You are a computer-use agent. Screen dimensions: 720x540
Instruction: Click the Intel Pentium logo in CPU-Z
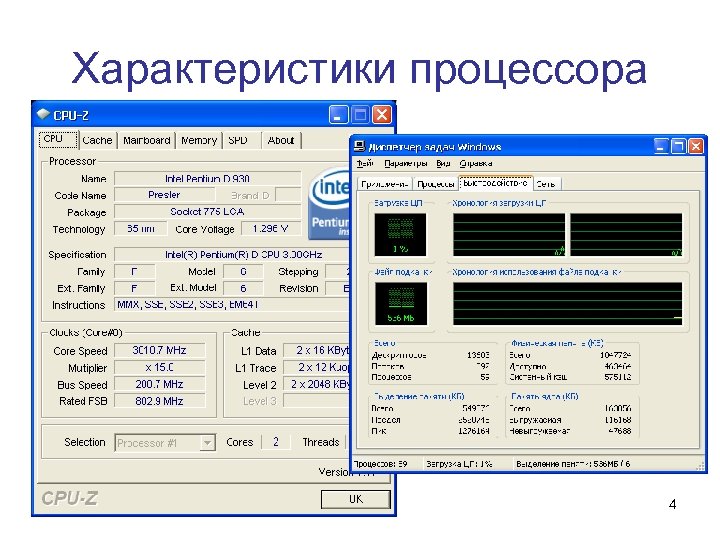(329, 204)
